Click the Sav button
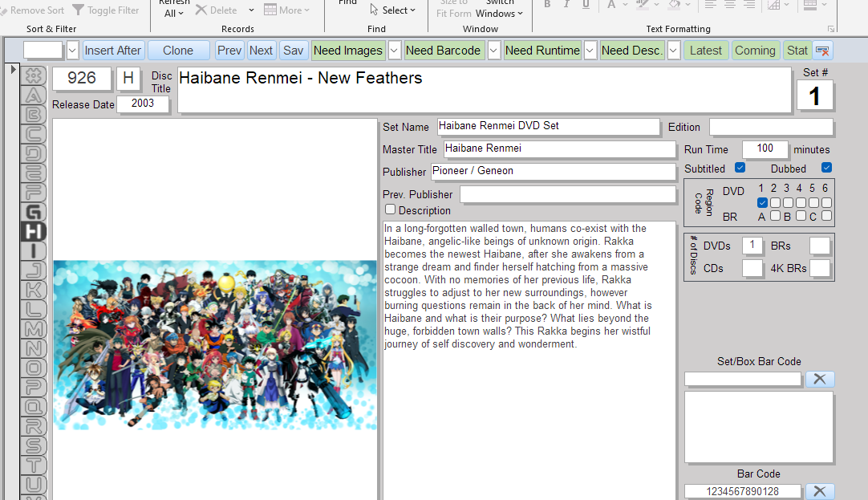 (x=293, y=51)
